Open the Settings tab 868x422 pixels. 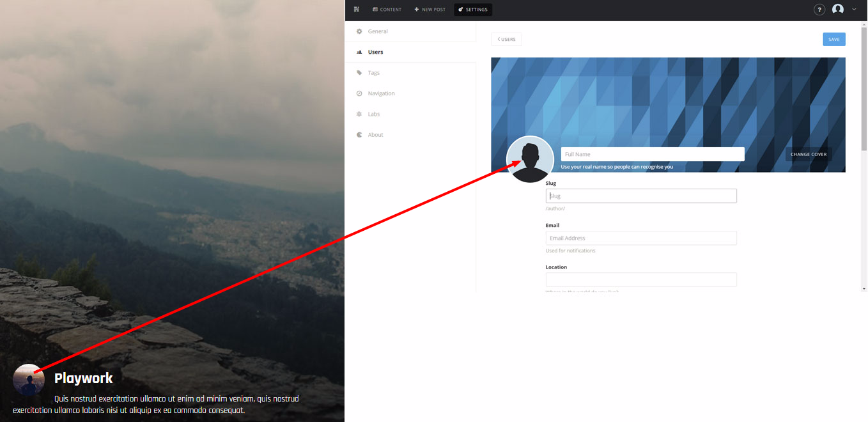click(473, 10)
